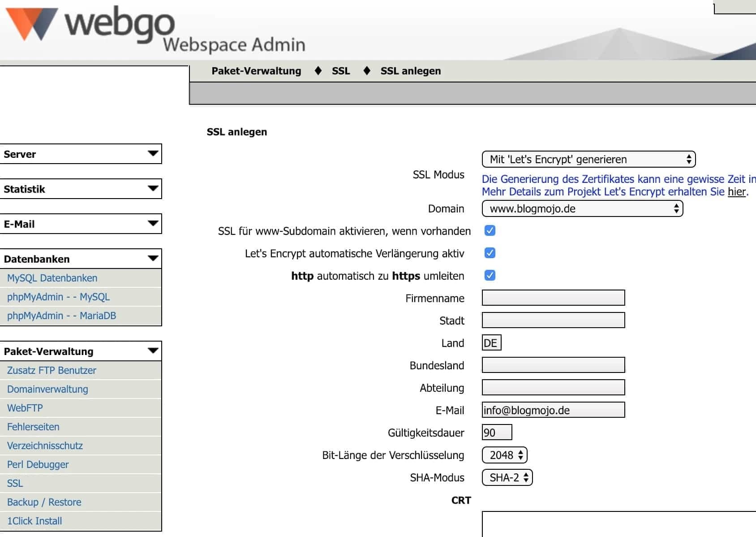The height and width of the screenshot is (537, 756).
Task: Click SSL in the breadcrumb bar
Action: (x=341, y=71)
